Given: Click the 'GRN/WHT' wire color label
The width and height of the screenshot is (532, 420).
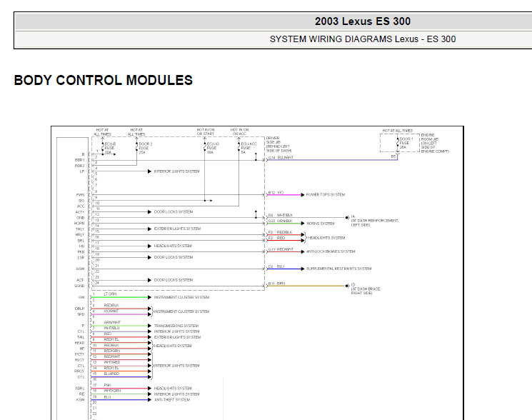Looking at the screenshot, I should (x=112, y=323).
